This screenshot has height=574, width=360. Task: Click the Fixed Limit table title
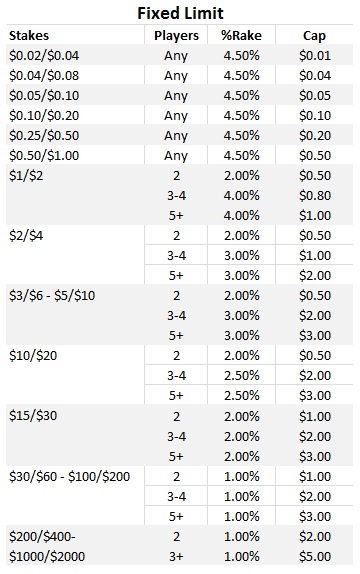180,14
